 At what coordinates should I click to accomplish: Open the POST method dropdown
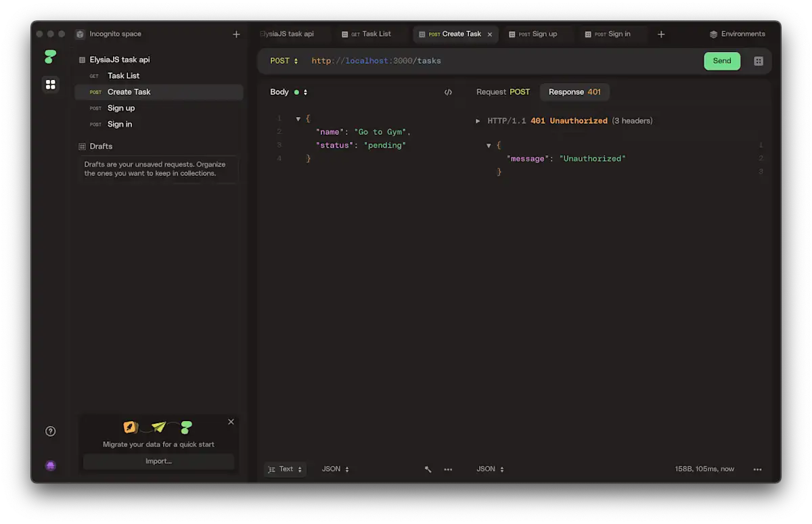click(284, 60)
